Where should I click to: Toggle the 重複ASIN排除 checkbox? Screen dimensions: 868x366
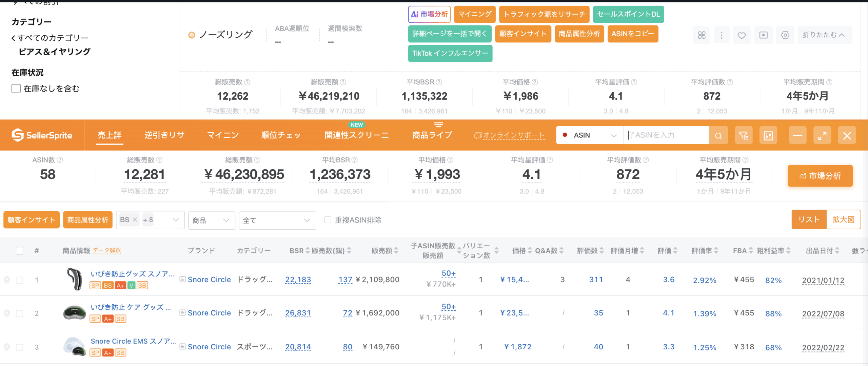(328, 220)
